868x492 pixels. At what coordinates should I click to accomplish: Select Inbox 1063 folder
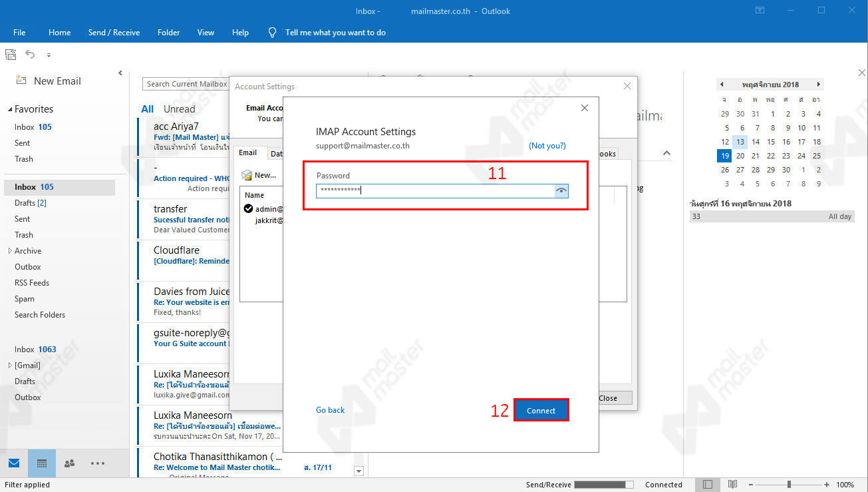pyautogui.click(x=35, y=350)
